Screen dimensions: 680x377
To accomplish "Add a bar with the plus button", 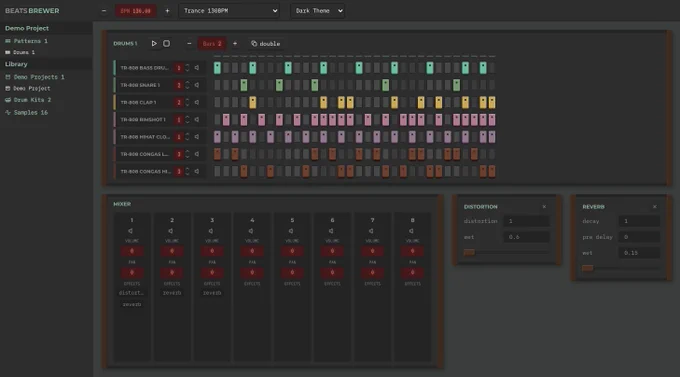I will coord(235,43).
